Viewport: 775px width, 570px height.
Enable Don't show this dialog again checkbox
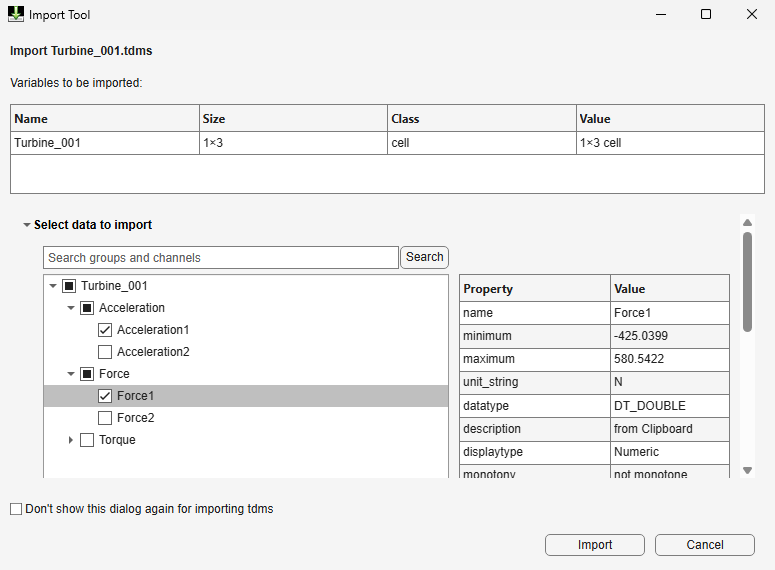pos(16,509)
